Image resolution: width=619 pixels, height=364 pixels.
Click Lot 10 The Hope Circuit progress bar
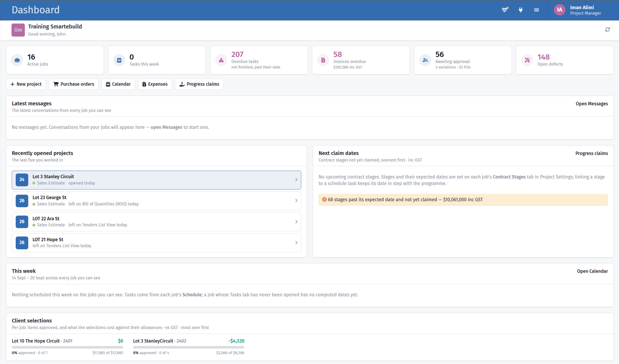67,347
